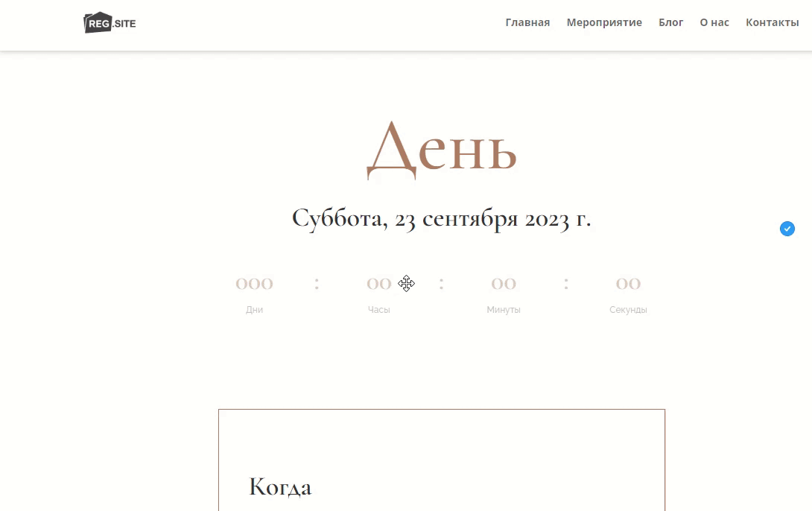
Task: Click the countdown days value 000
Action: click(254, 284)
